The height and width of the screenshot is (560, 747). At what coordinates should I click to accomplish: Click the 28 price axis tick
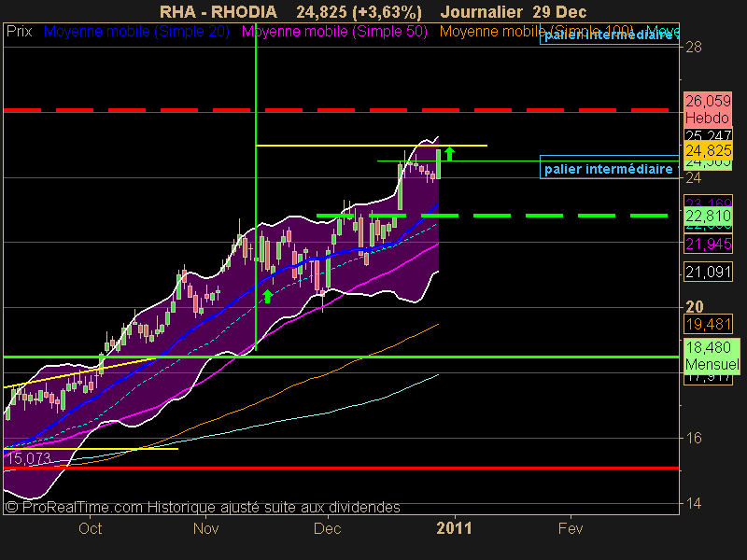(694, 48)
